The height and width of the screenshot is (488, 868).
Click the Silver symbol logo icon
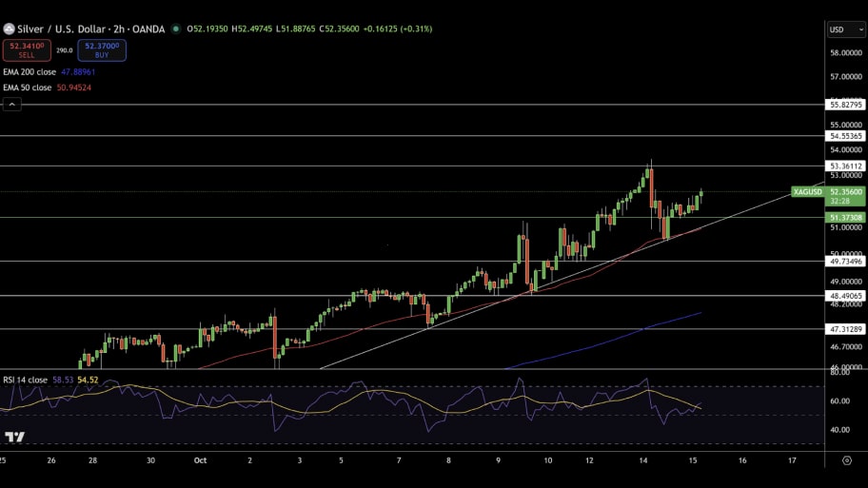pyautogui.click(x=10, y=29)
